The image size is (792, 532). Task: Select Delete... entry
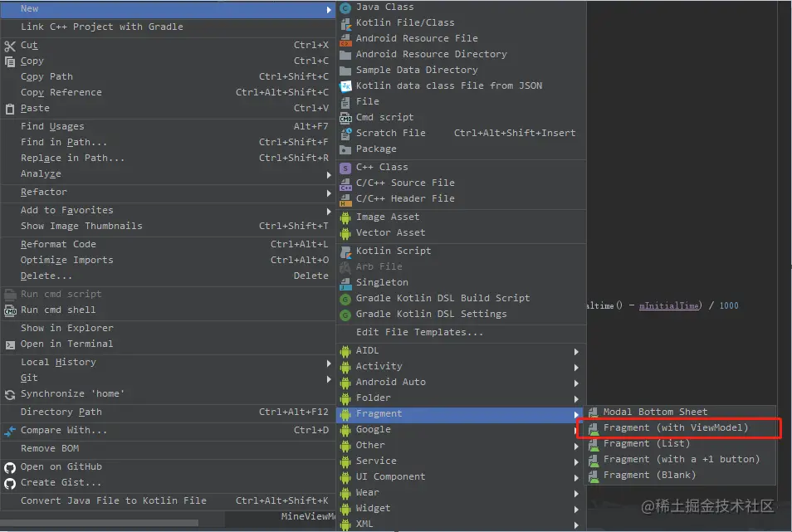coord(167,276)
